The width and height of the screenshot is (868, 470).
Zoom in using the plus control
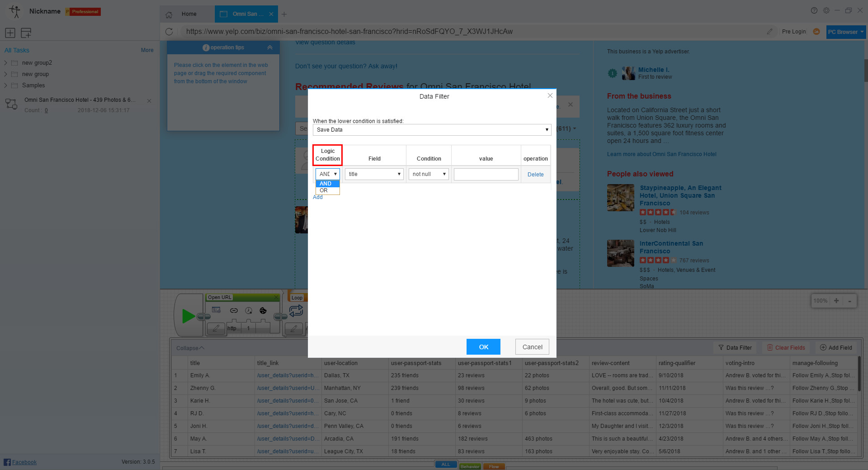(x=837, y=300)
